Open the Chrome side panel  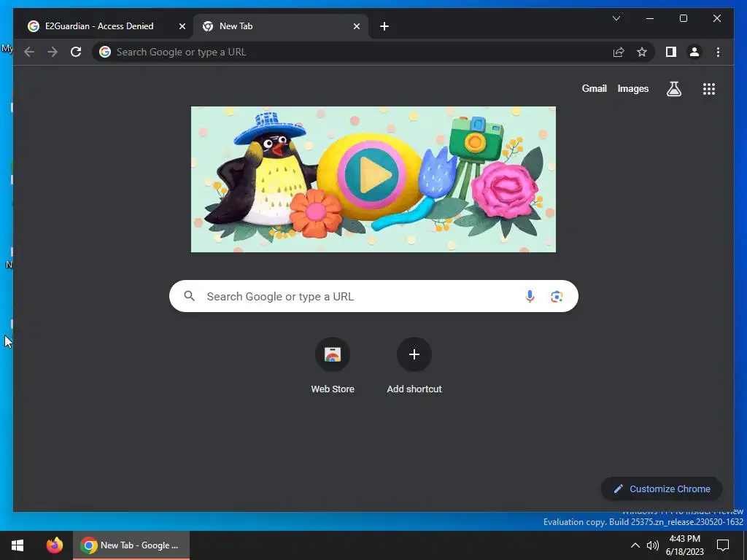click(671, 52)
